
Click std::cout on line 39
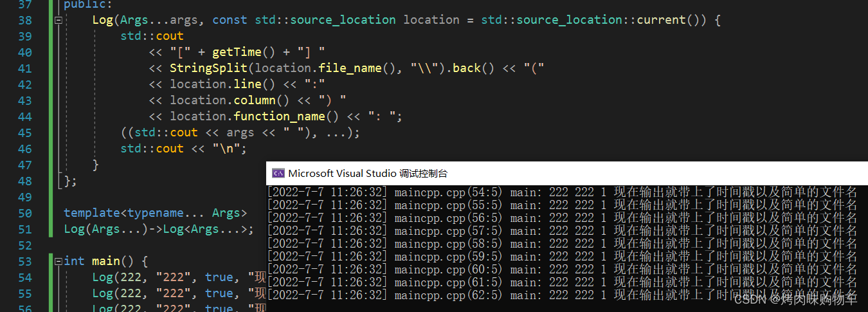[152, 36]
